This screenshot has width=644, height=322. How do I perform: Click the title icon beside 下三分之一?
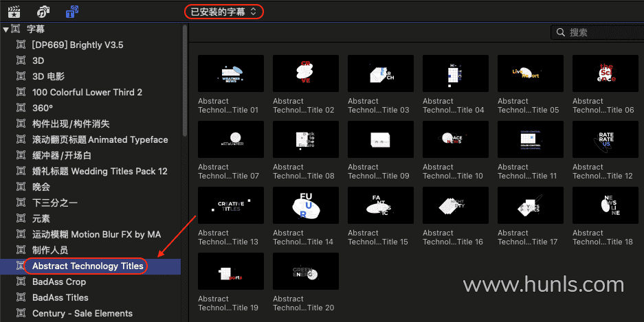tap(21, 203)
